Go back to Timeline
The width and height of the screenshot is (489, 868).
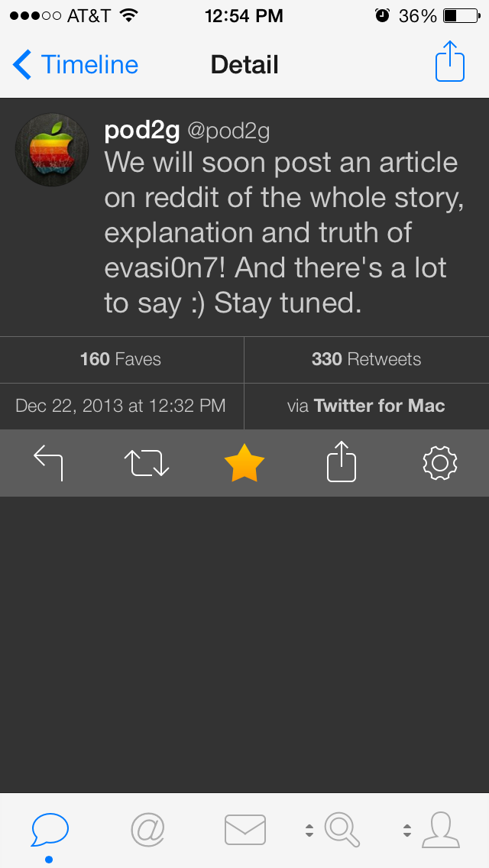76,65
